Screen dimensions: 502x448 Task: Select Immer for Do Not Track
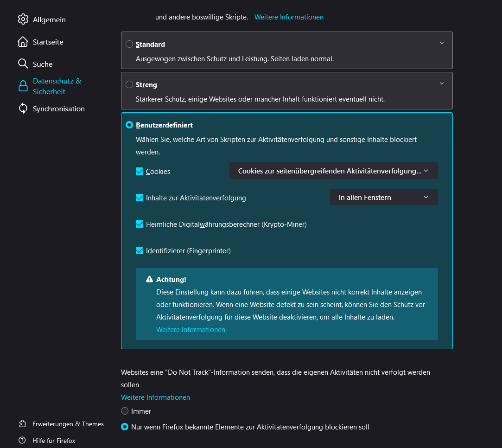pyautogui.click(x=125, y=411)
